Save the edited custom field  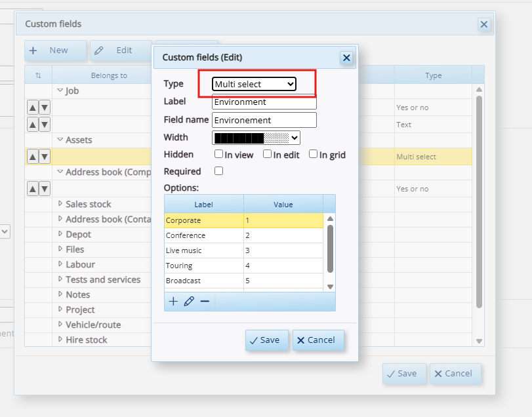tap(267, 340)
